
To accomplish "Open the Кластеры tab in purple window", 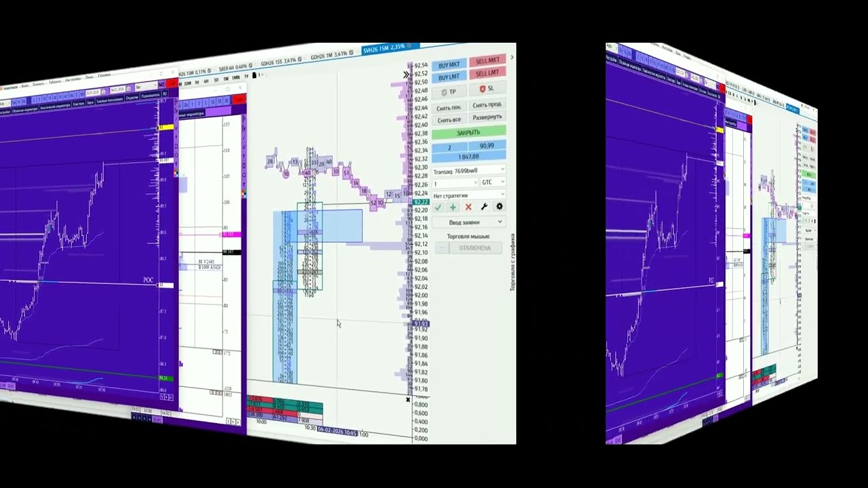I will tap(79, 104).
